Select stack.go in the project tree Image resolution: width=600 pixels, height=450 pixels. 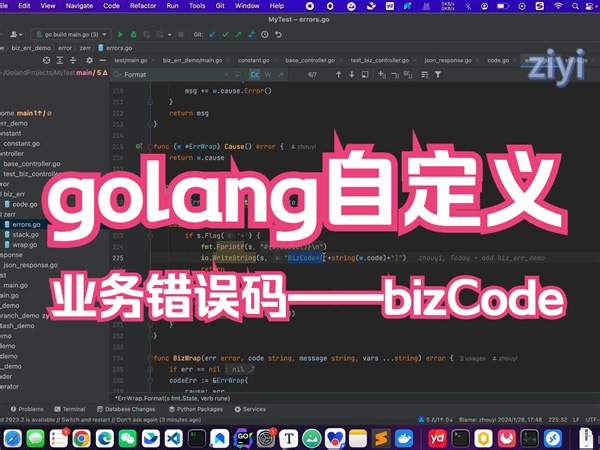tap(25, 235)
